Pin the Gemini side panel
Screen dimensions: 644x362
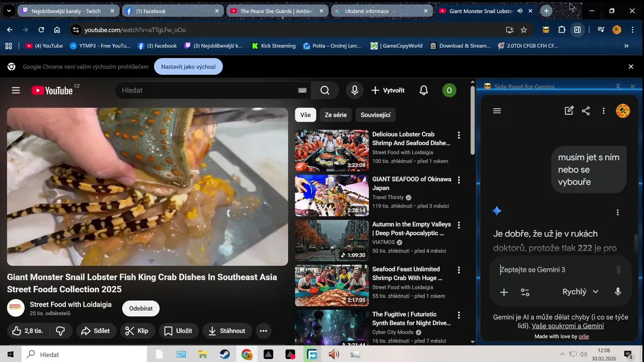tap(618, 86)
